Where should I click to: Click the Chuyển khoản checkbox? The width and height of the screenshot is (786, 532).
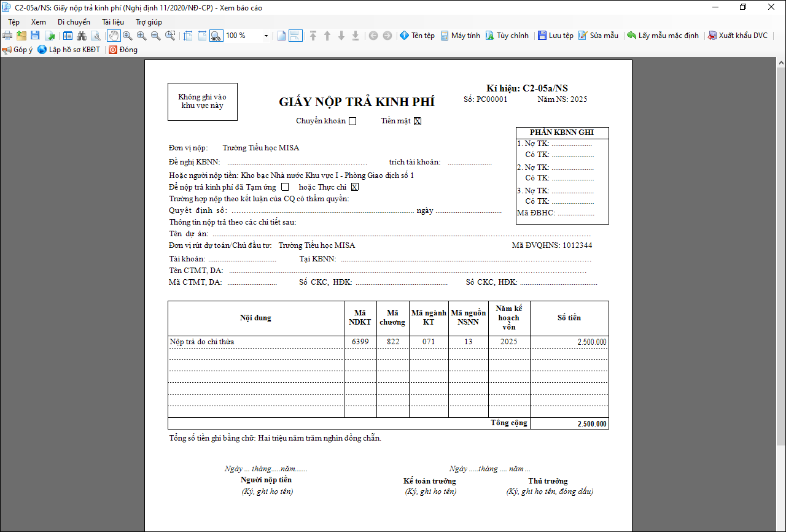pos(352,121)
